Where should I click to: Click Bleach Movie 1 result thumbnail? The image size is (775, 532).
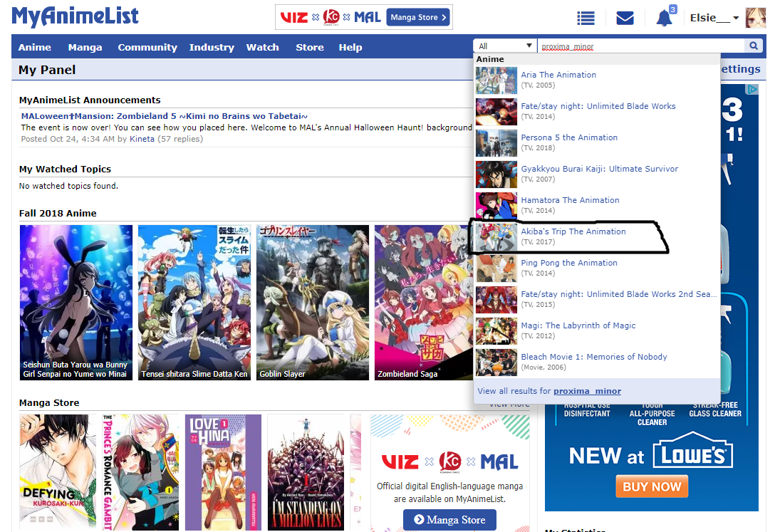(496, 362)
